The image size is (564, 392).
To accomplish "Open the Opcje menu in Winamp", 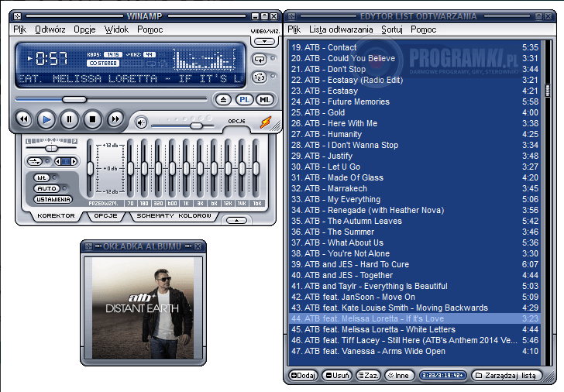I will [84, 29].
